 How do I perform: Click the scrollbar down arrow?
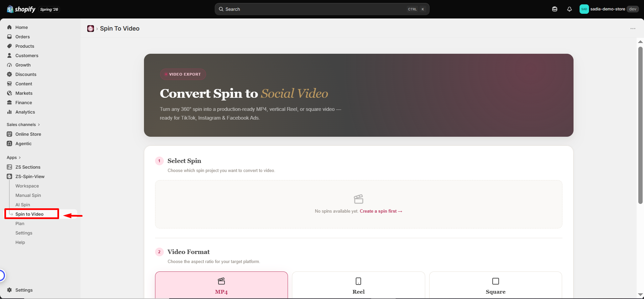click(640, 295)
